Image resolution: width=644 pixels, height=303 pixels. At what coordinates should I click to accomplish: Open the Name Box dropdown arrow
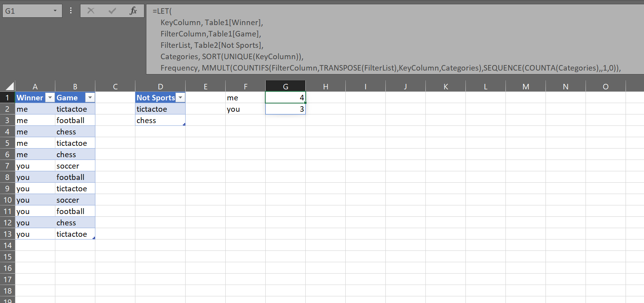click(55, 11)
